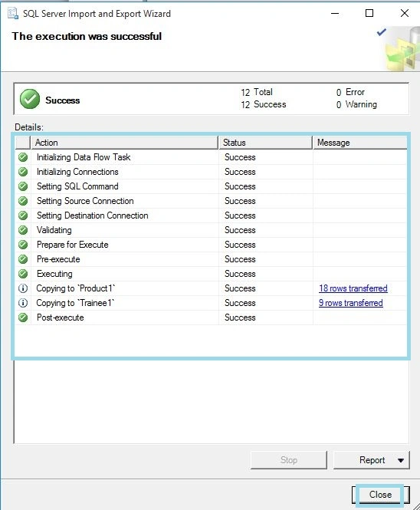
Task: Select the Prepare for Execute row text
Action: pyautogui.click(x=73, y=245)
